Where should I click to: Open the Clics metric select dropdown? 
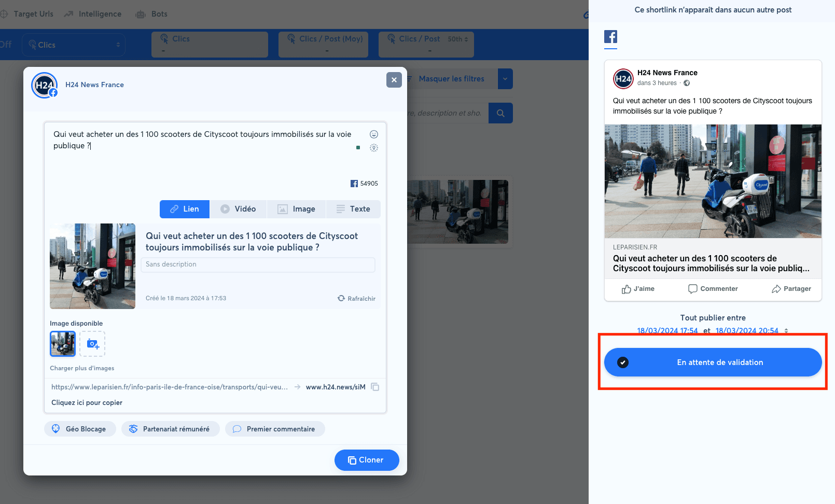click(x=74, y=45)
